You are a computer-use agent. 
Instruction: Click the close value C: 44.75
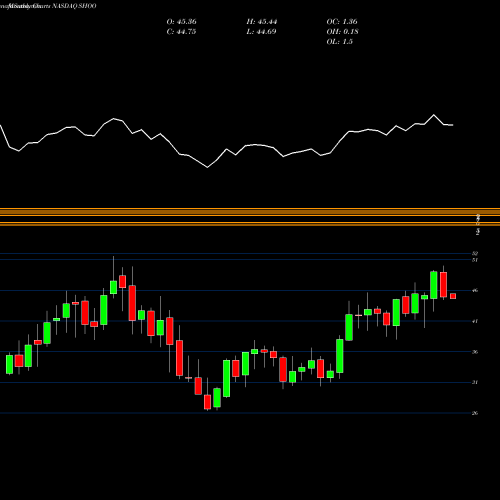181,32
